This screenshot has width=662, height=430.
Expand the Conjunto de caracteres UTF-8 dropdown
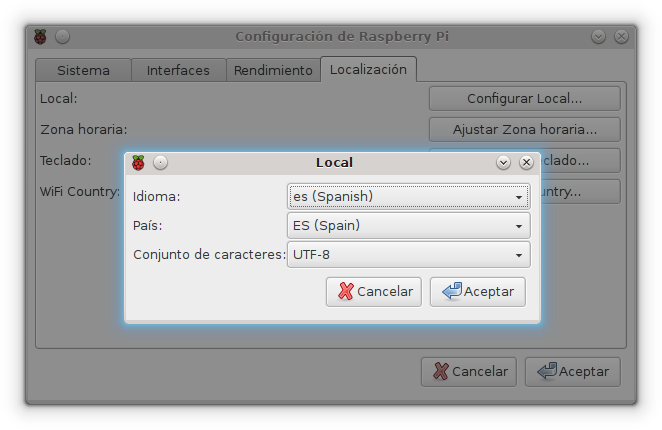pyautogui.click(x=409, y=255)
